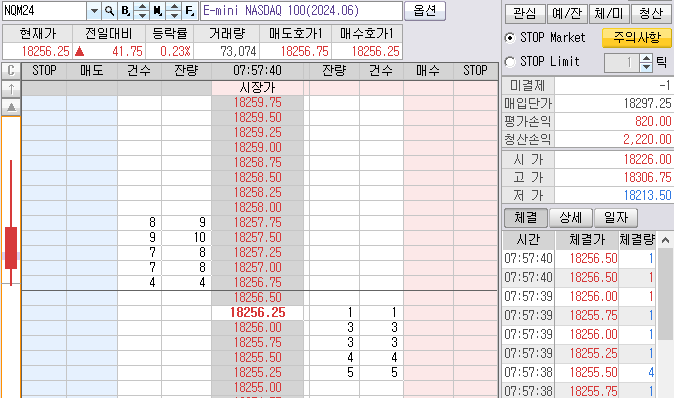The width and height of the screenshot is (674, 398).
Task: Click bold current price 18256.25 in ladder
Action: click(x=257, y=312)
